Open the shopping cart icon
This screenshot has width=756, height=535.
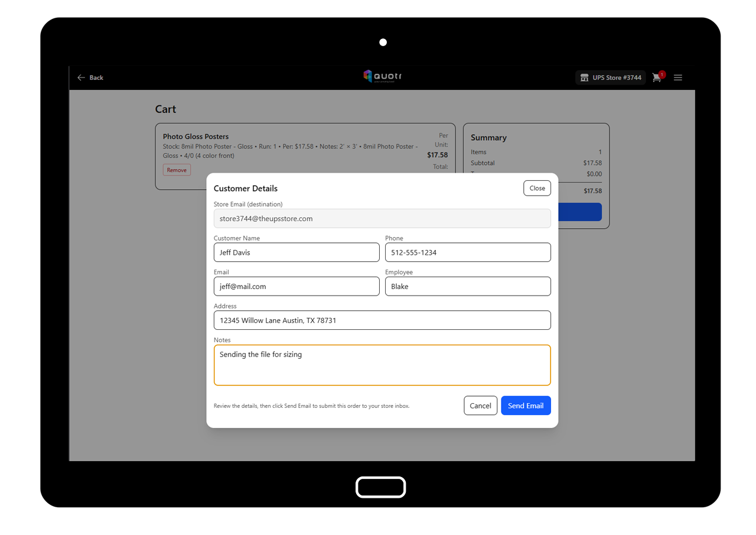656,78
